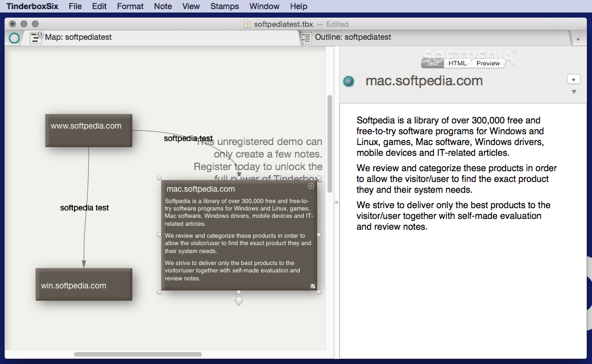
Task: Select the www.softpedia.com note
Action: coord(89,130)
